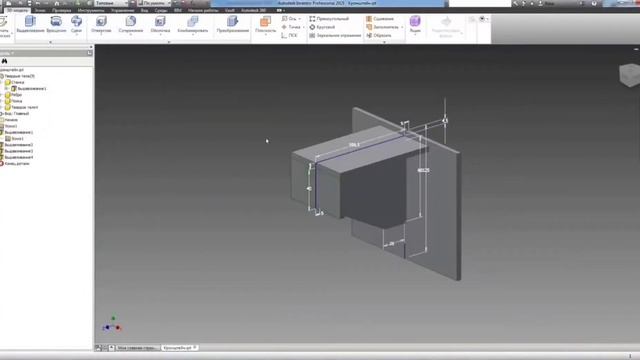This screenshot has width=640, height=360.
Task: Expand the Полка solid body node
Action: pyautogui.click(x=2, y=101)
